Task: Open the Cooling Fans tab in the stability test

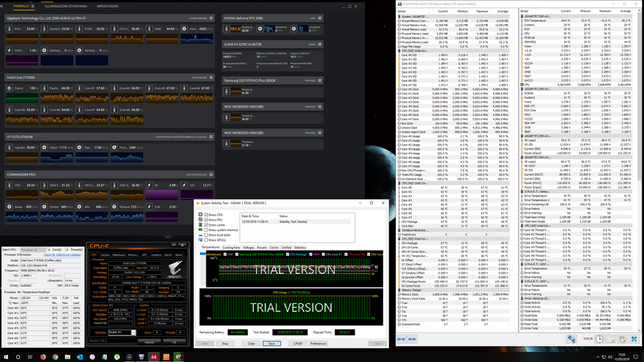Action: pos(231,247)
